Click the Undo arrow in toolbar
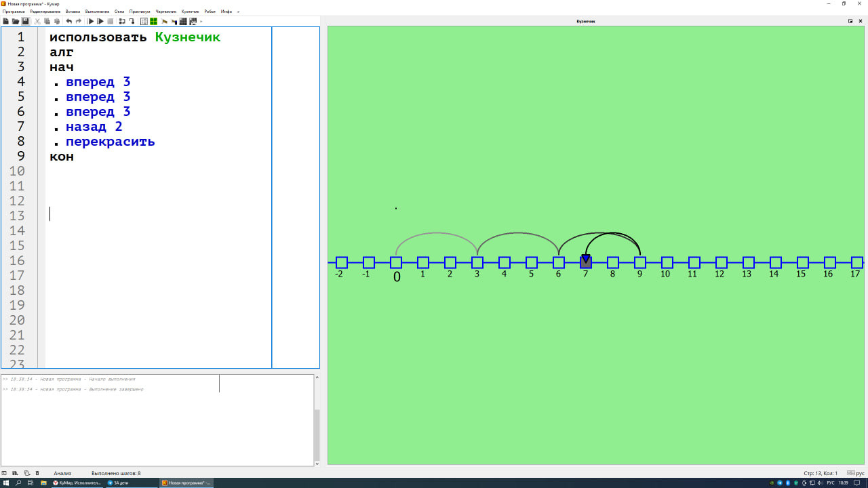 coord(68,21)
